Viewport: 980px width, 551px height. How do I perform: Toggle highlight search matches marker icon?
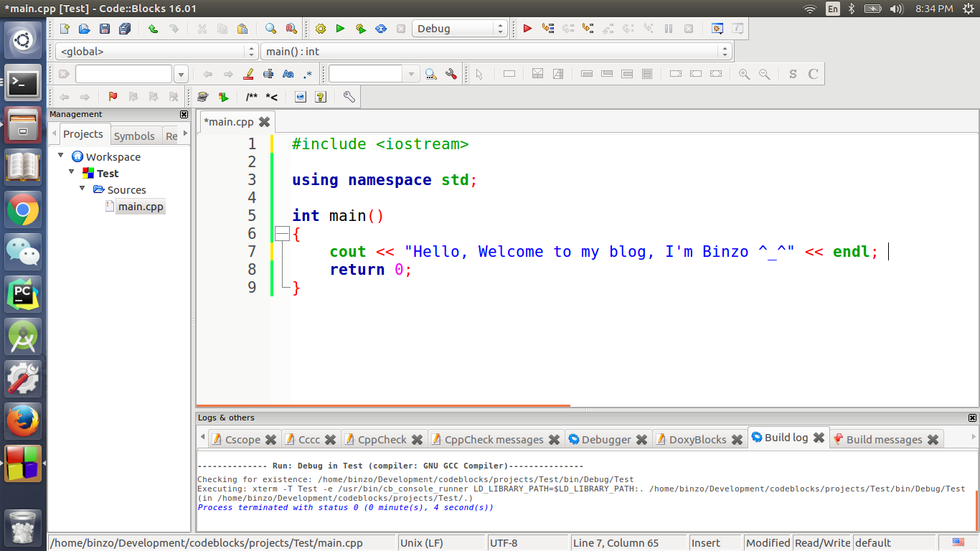249,74
